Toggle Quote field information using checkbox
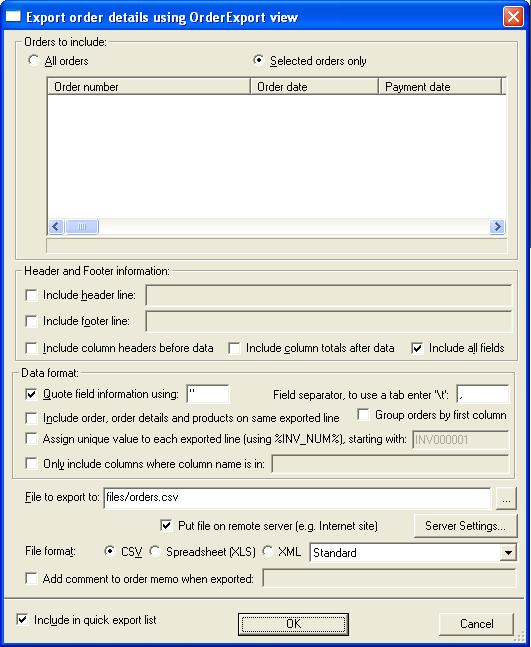Screen dimensions: 531x647 [x=31, y=394]
